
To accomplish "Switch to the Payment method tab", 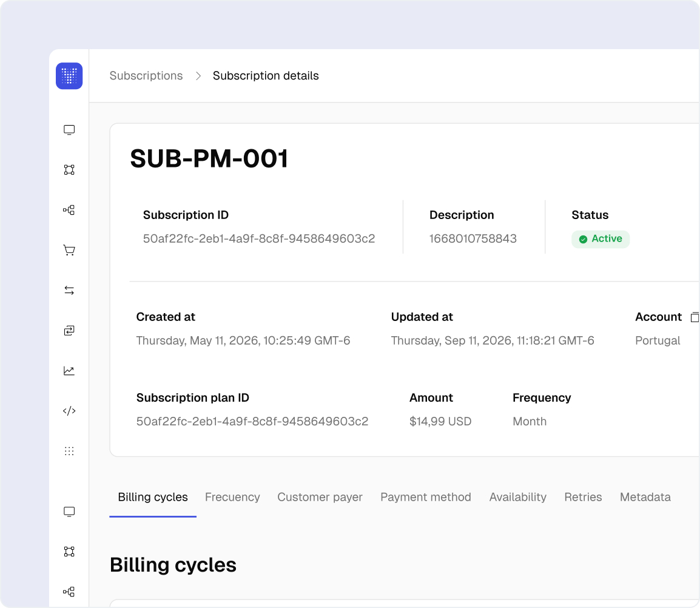I will pos(425,497).
